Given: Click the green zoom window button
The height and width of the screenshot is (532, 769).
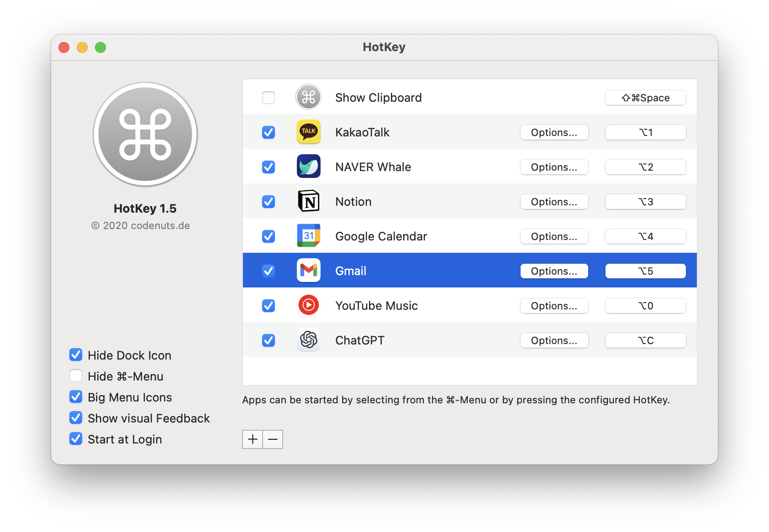Looking at the screenshot, I should 100,47.
